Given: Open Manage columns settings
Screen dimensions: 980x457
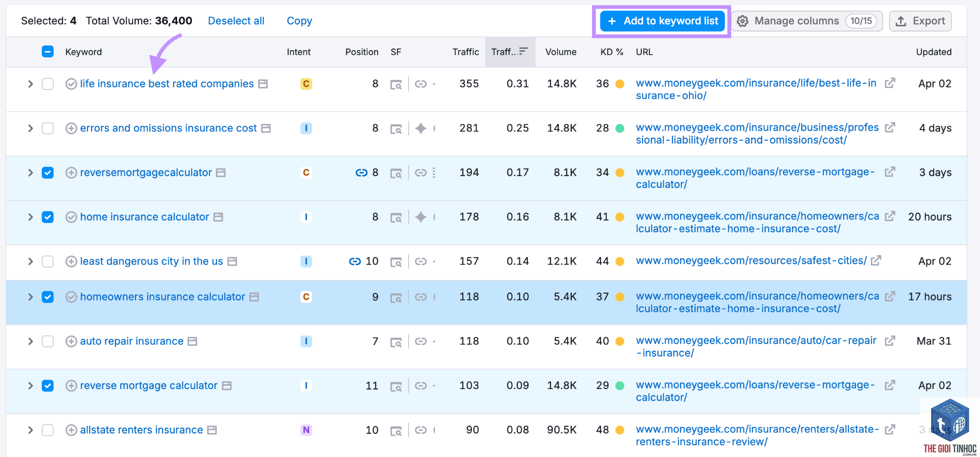Looking at the screenshot, I should 807,21.
